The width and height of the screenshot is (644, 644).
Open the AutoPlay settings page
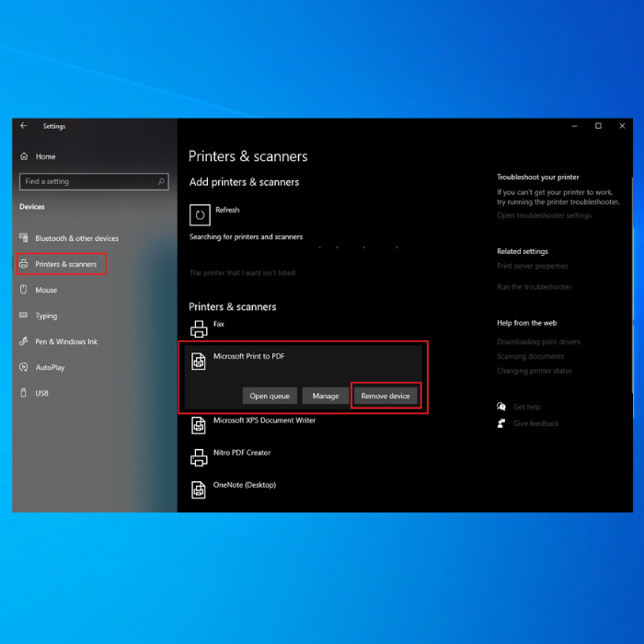[50, 368]
